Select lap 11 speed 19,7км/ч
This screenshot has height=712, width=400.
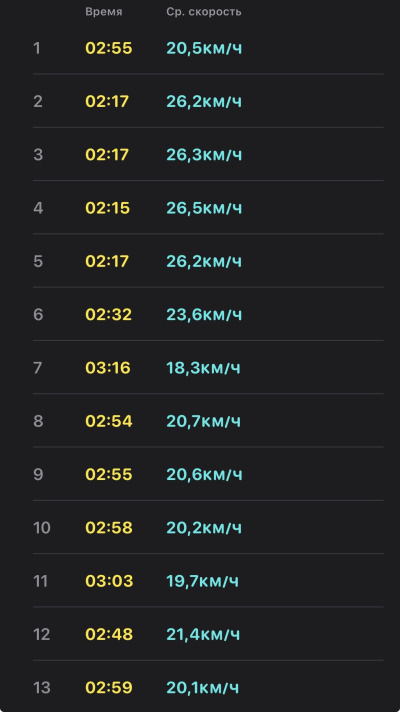(x=202, y=581)
